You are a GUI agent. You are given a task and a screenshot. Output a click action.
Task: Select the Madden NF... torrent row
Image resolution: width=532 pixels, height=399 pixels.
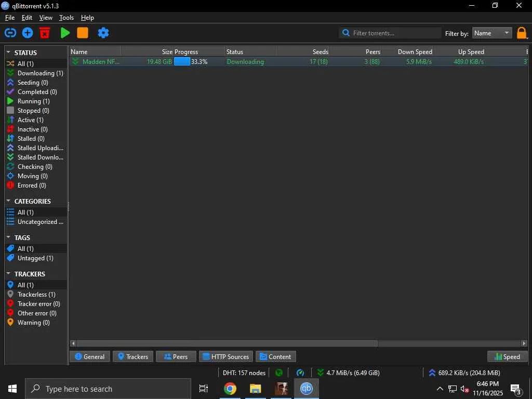(299, 62)
